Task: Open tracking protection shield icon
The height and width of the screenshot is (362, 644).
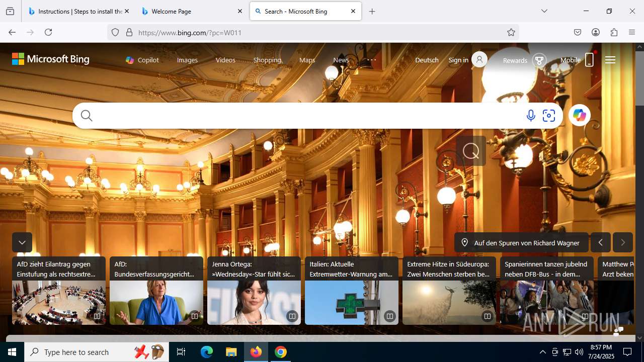Action: coord(115,32)
